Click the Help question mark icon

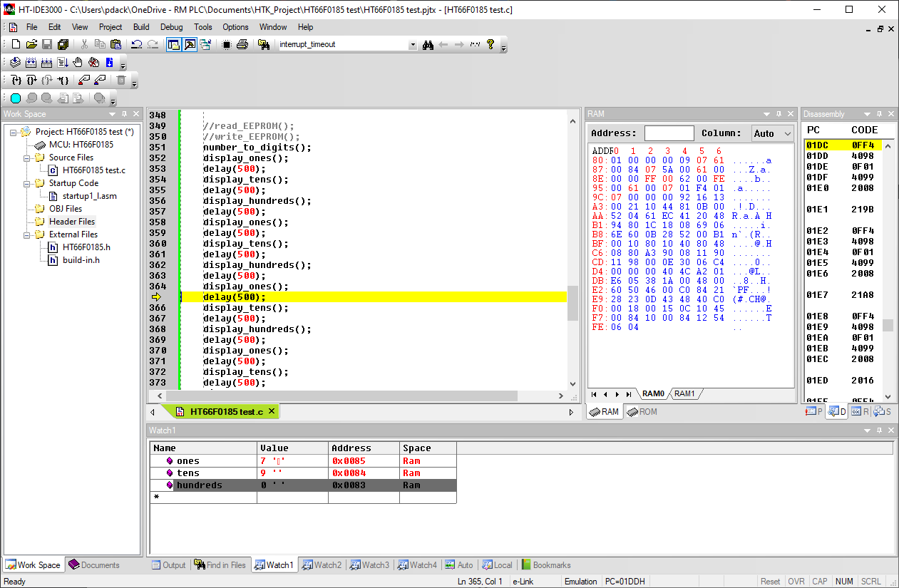492,44
